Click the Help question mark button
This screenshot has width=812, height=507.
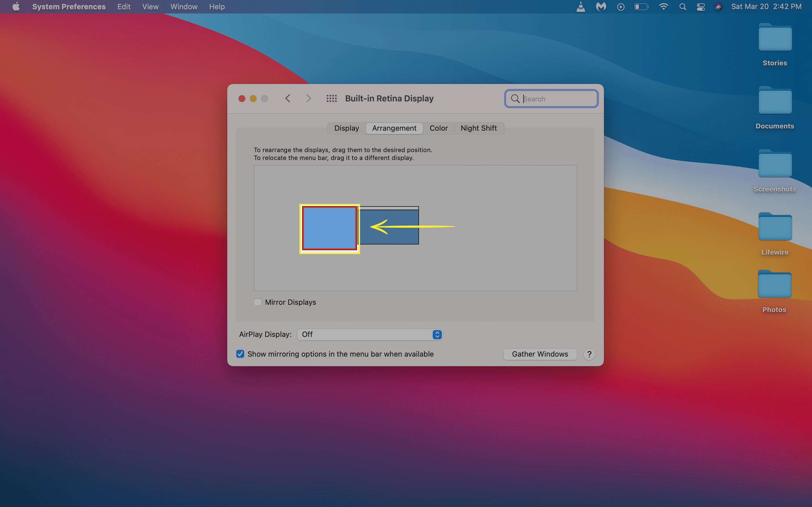coord(589,353)
